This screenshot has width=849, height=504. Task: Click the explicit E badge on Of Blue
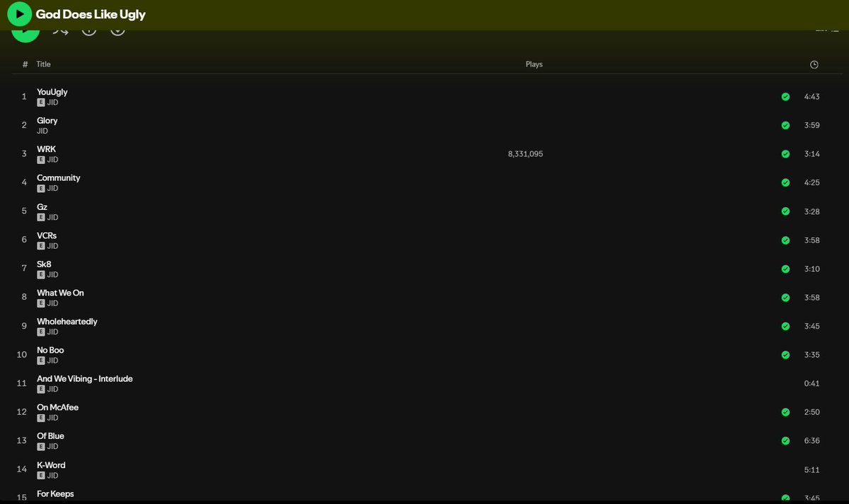coord(41,447)
